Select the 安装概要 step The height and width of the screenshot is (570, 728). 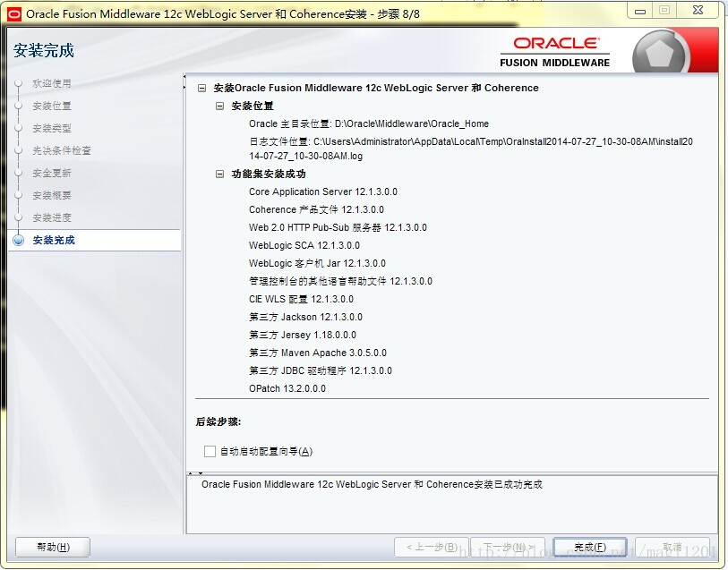[x=52, y=195]
